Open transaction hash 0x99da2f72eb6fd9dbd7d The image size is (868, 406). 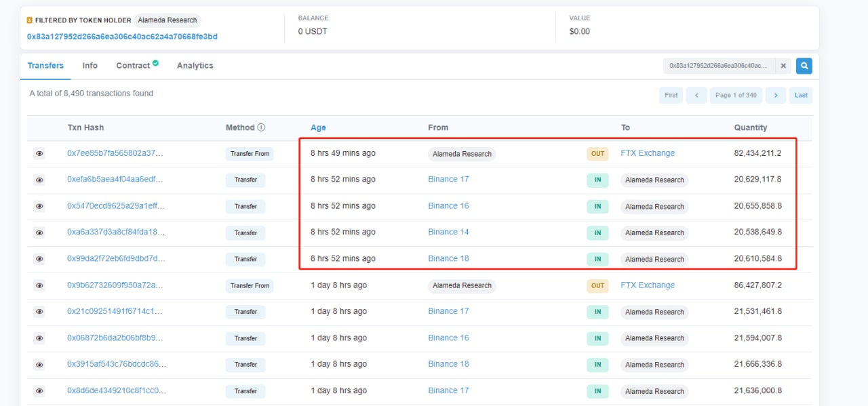(x=116, y=259)
